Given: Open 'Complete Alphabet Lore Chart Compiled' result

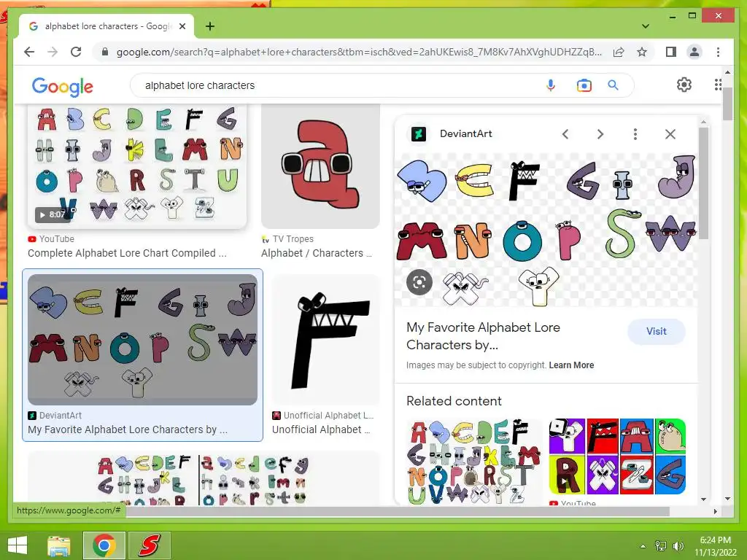Looking at the screenshot, I should tap(127, 253).
